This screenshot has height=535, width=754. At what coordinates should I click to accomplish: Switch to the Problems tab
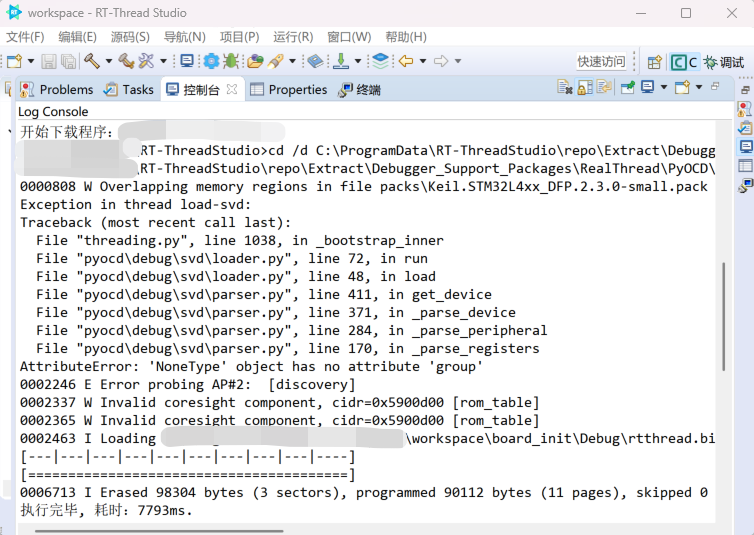tap(57, 89)
